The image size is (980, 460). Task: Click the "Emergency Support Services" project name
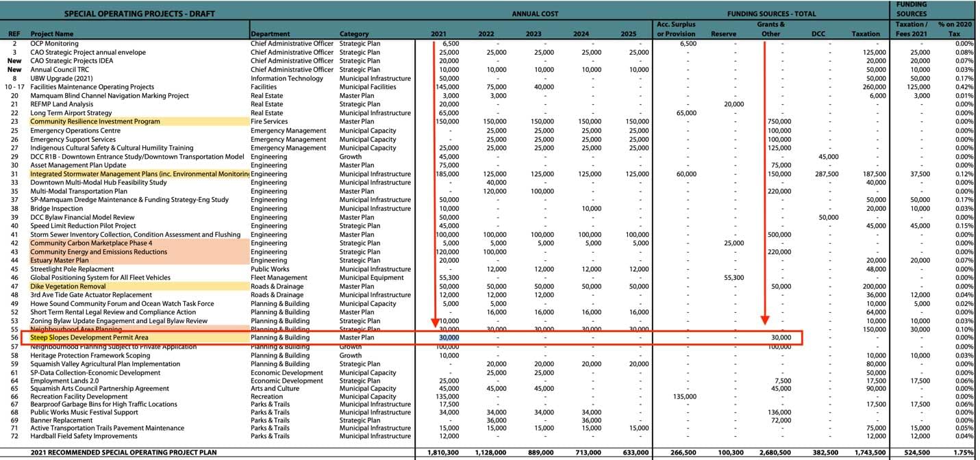[x=73, y=139]
